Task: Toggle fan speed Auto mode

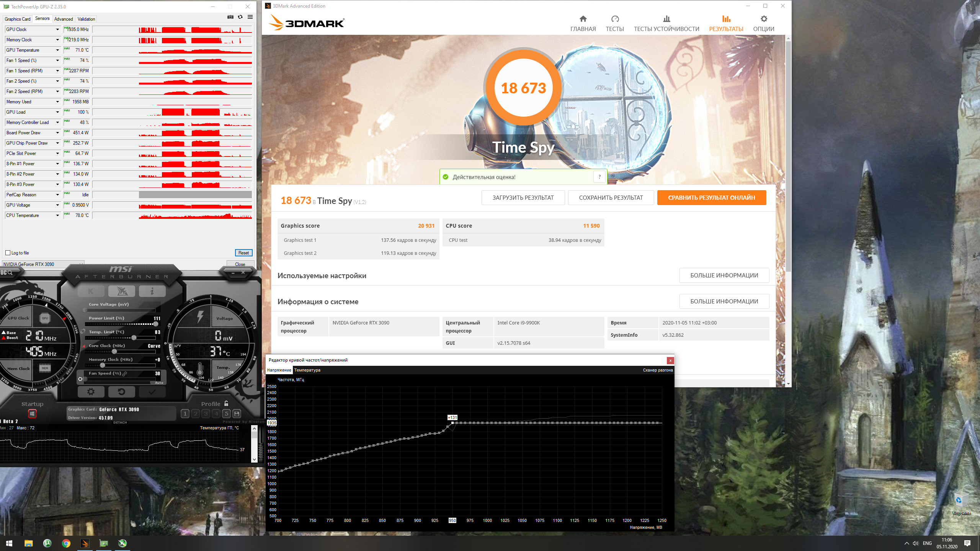Action: (x=159, y=383)
